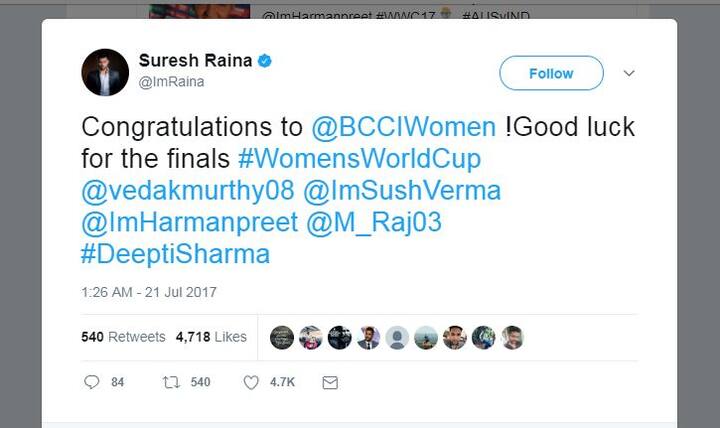Retweet using the retweet arrows icon

pos(171,382)
